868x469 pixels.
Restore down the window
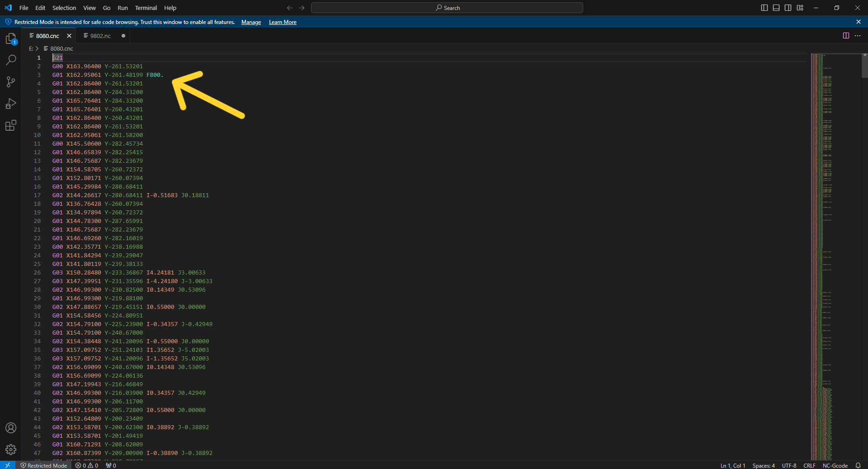point(837,8)
